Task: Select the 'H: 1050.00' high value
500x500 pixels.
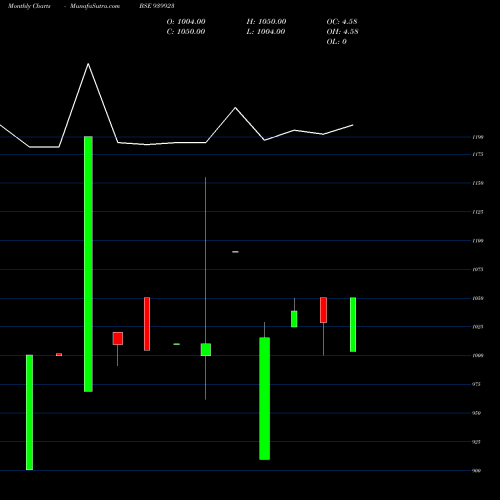Action: [266, 22]
